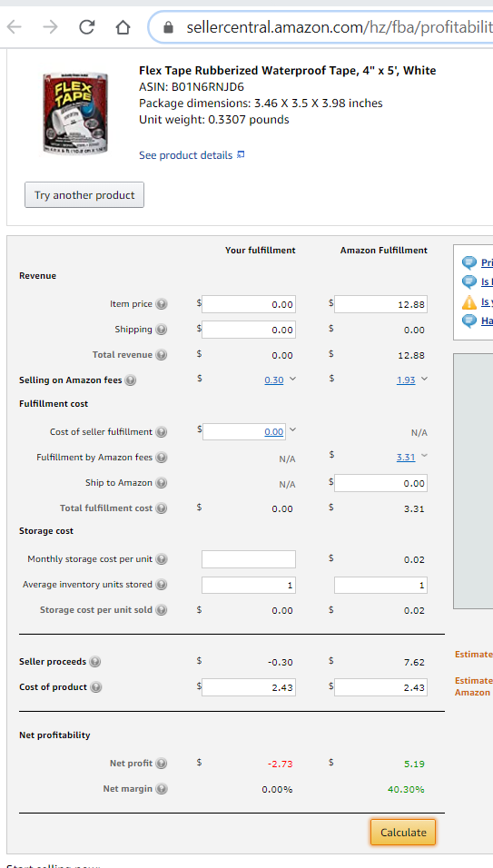Click the Item price help icon
The height and width of the screenshot is (868, 493).
(161, 304)
